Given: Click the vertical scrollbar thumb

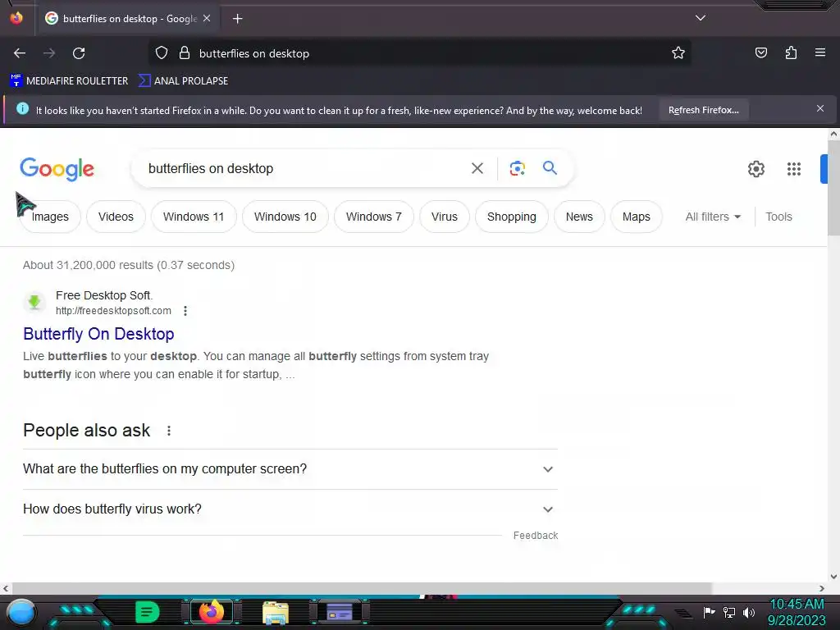Looking at the screenshot, I should coord(833,188).
